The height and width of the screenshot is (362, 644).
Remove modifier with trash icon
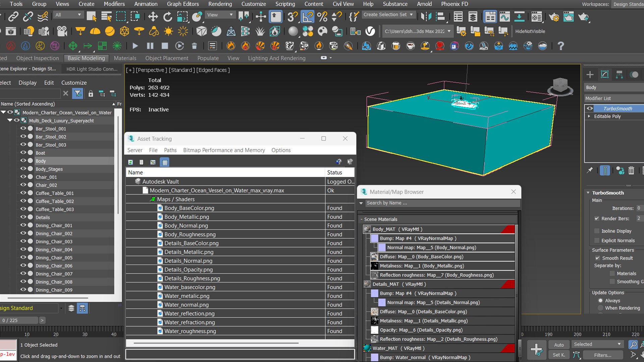click(x=631, y=171)
